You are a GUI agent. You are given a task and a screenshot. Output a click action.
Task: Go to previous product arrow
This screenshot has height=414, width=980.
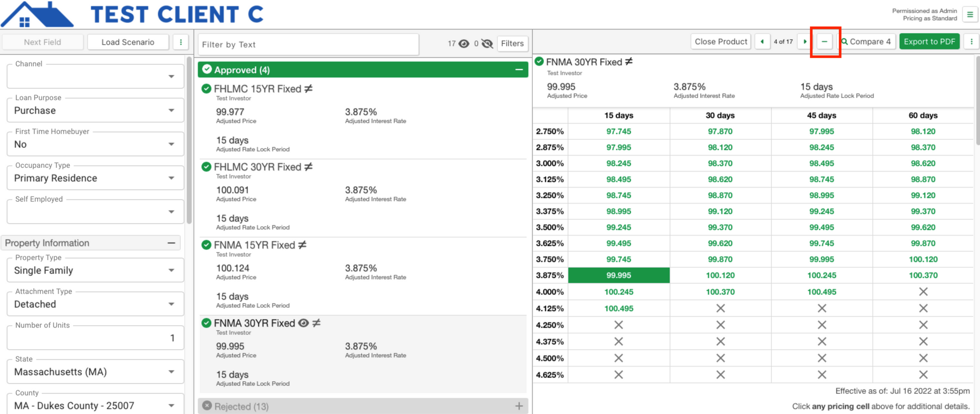click(x=762, y=42)
